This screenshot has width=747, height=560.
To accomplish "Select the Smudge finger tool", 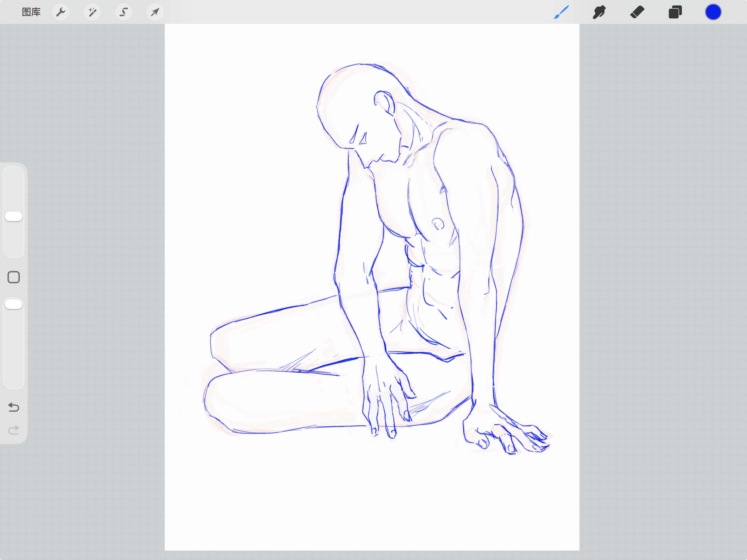I will 599,12.
